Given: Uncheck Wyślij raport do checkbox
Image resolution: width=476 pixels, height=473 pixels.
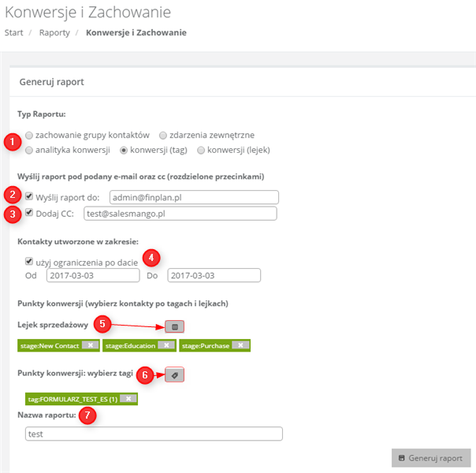Looking at the screenshot, I should coord(29,196).
